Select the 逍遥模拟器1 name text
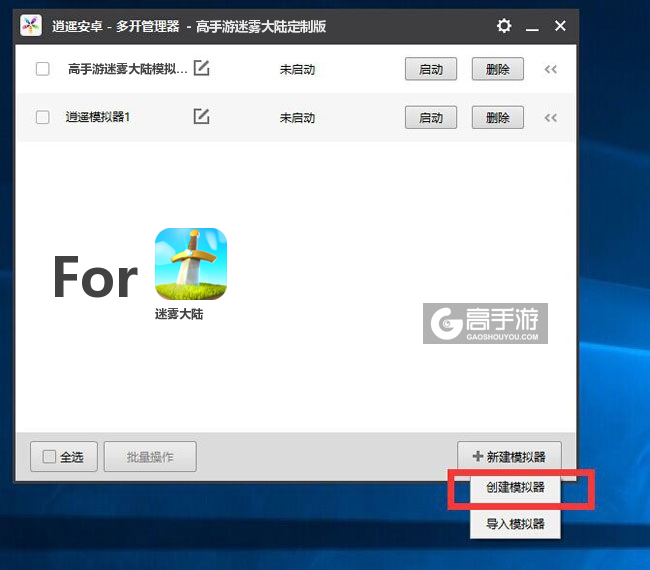Image resolution: width=650 pixels, height=570 pixels. click(x=98, y=117)
